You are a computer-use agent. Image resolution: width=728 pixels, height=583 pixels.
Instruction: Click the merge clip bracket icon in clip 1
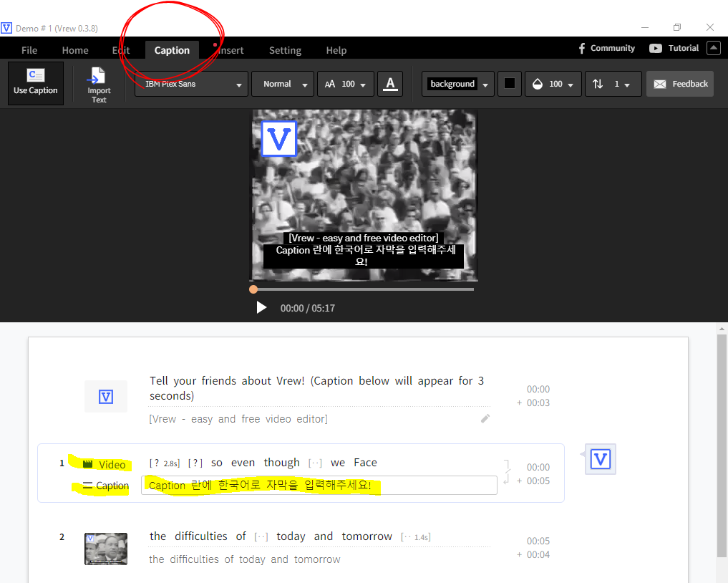click(507, 465)
